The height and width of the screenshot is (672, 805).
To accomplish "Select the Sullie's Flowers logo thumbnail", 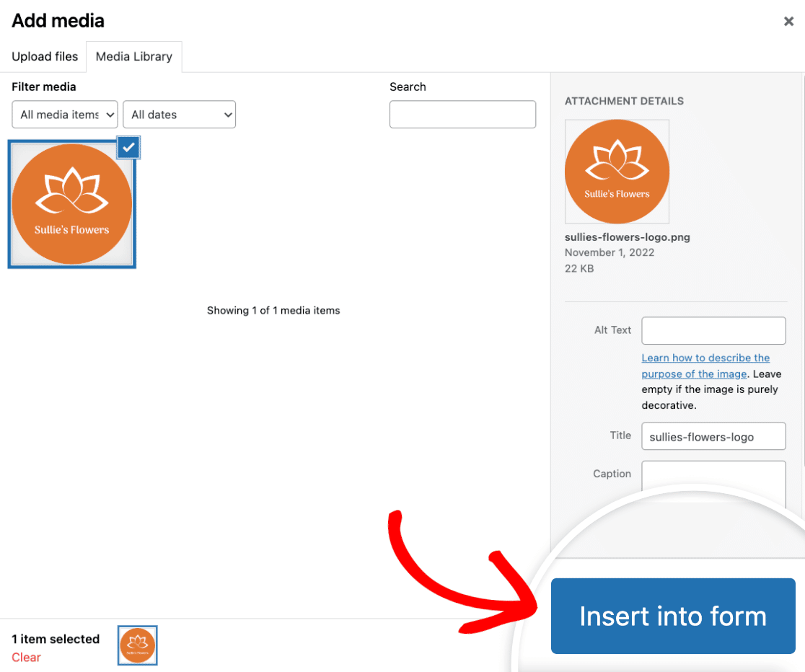I will pos(71,204).
